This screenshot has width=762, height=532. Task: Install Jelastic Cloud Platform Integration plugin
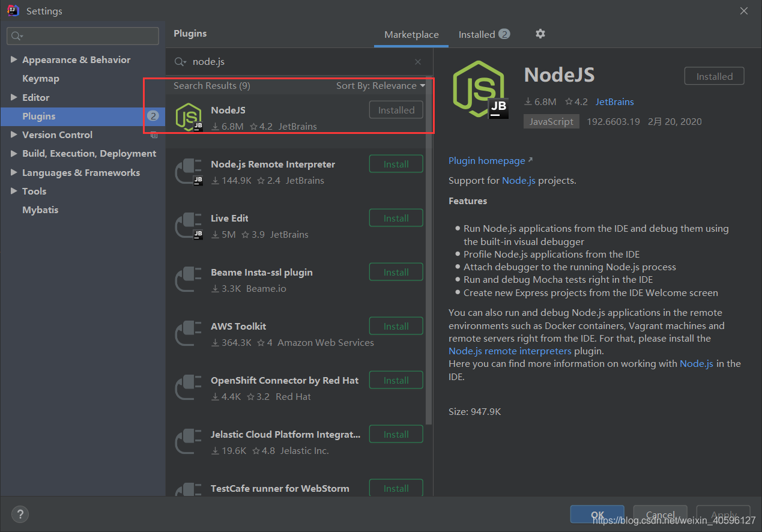[x=396, y=434]
